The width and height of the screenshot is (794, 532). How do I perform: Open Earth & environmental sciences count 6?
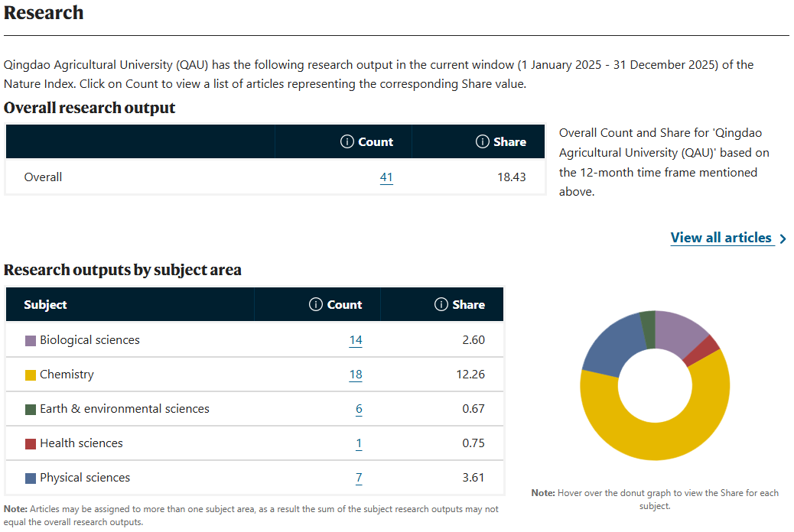359,409
